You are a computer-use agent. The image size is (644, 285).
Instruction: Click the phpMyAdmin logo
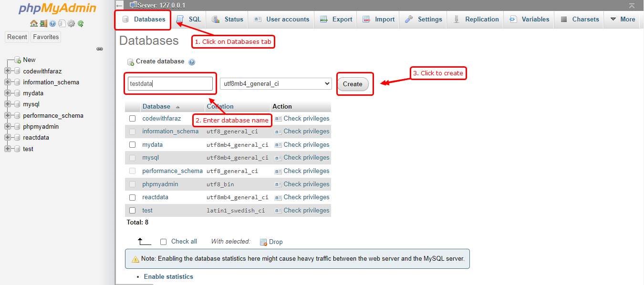[x=57, y=9]
